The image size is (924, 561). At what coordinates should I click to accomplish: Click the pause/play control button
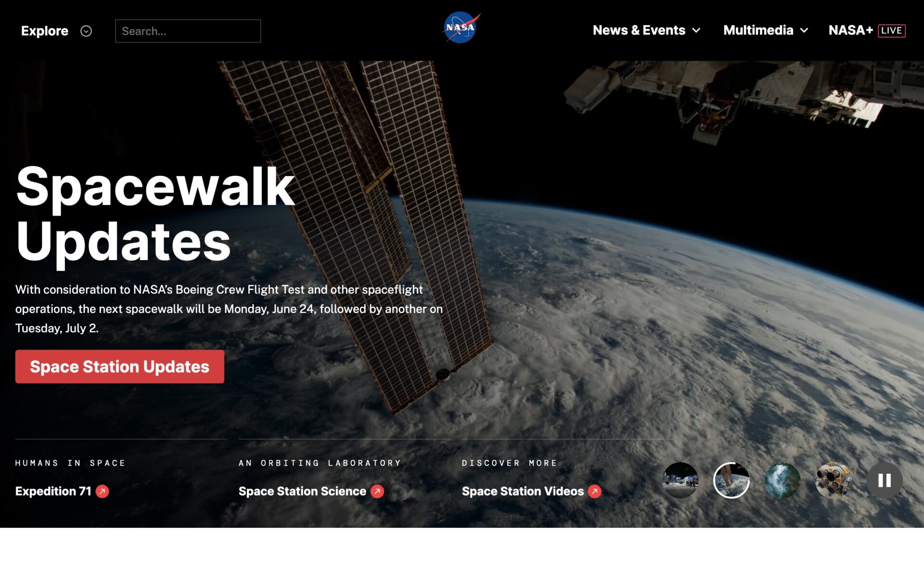(x=885, y=481)
